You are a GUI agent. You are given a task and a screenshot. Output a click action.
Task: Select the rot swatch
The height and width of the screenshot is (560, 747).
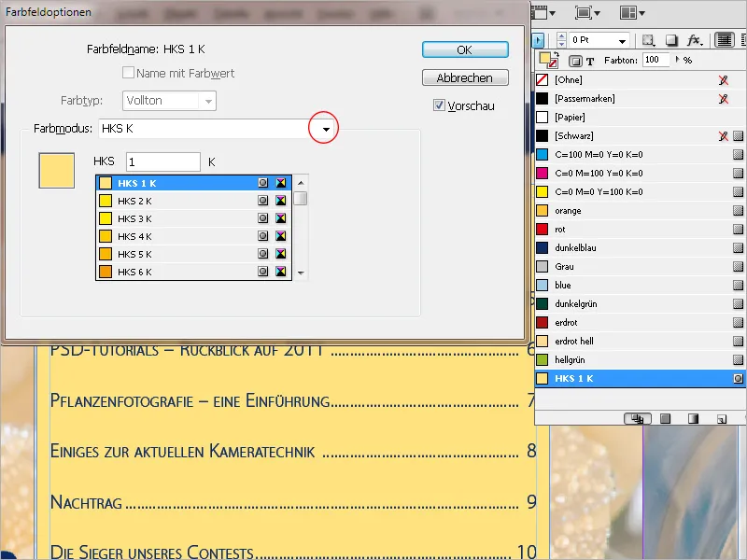click(640, 229)
